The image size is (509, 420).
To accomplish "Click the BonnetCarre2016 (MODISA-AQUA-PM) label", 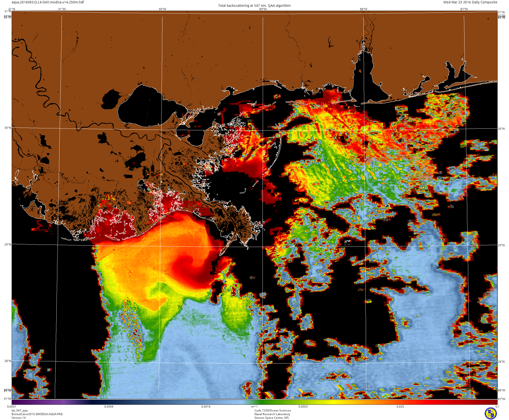I will (x=37, y=414).
